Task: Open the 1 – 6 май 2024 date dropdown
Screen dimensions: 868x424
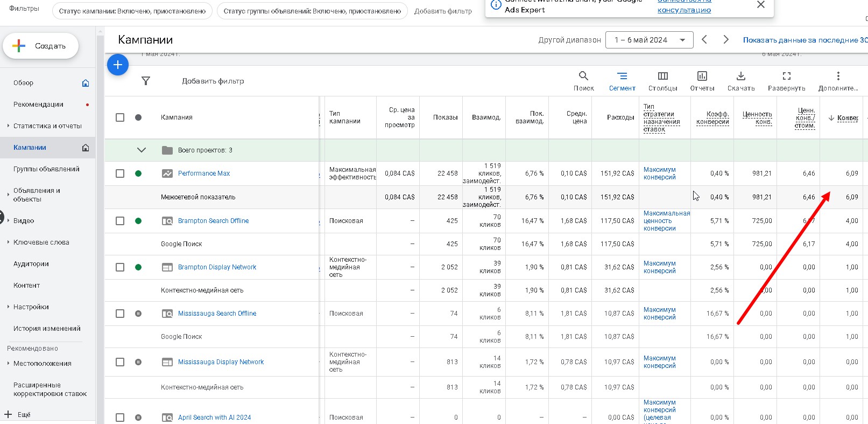Action: click(649, 40)
